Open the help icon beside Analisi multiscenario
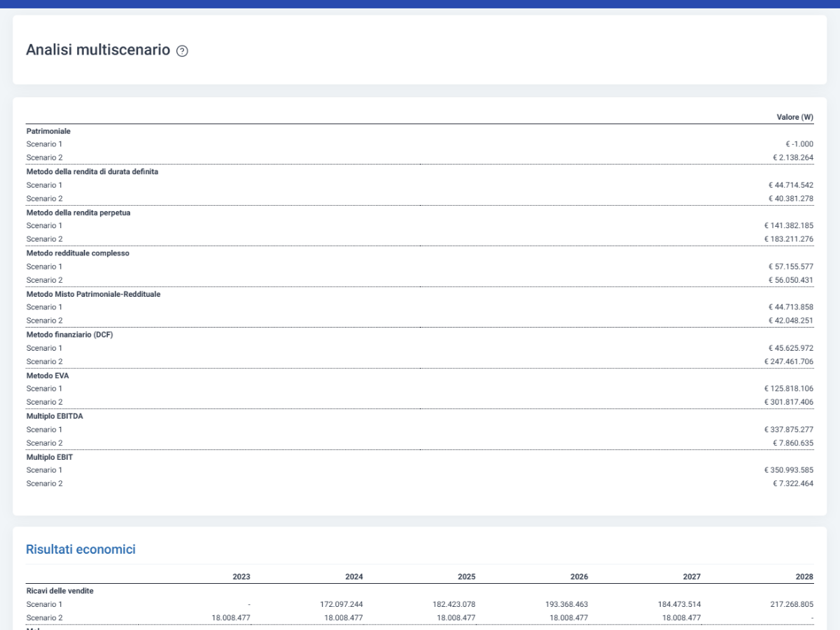This screenshot has height=630, width=840. (183, 51)
